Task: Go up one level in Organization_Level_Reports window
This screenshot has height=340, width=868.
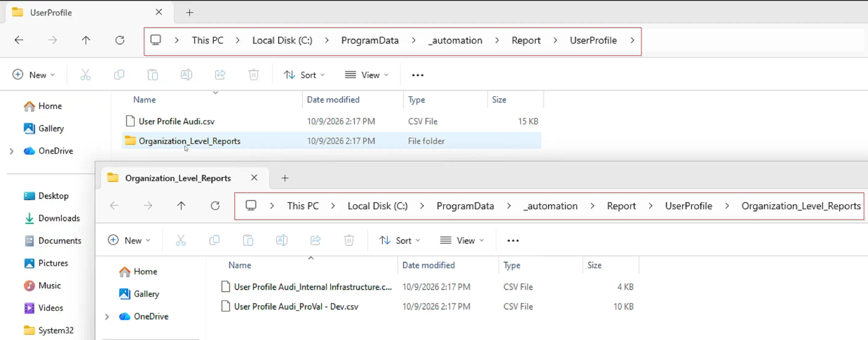Action: click(181, 206)
